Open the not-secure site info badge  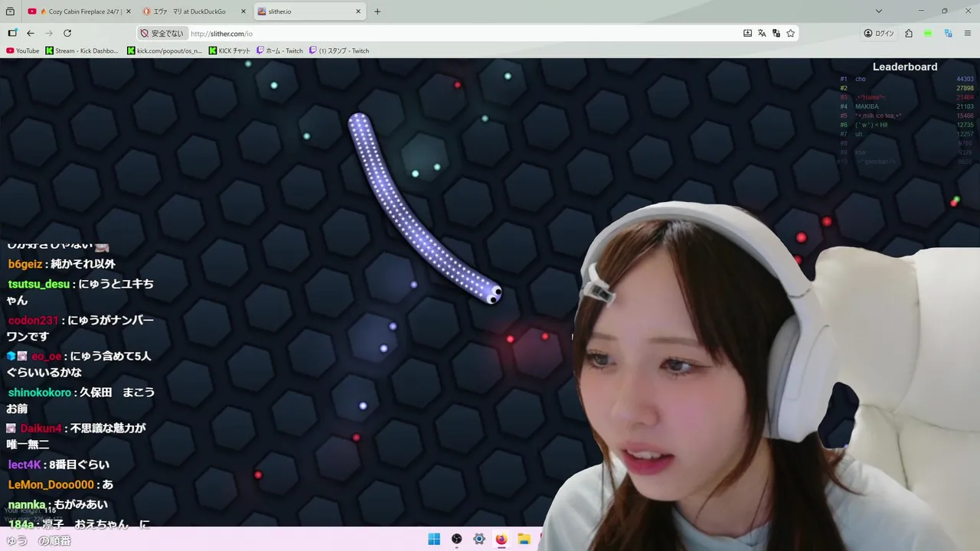tap(162, 34)
